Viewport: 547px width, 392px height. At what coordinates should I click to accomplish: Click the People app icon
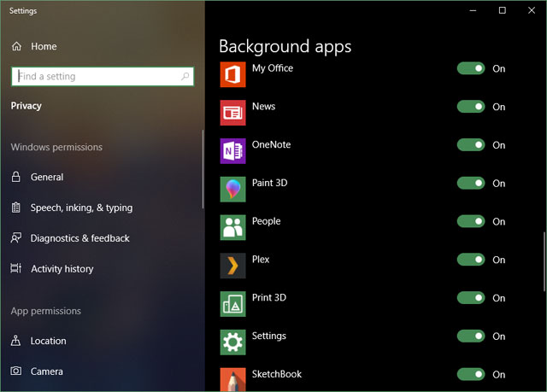[233, 227]
